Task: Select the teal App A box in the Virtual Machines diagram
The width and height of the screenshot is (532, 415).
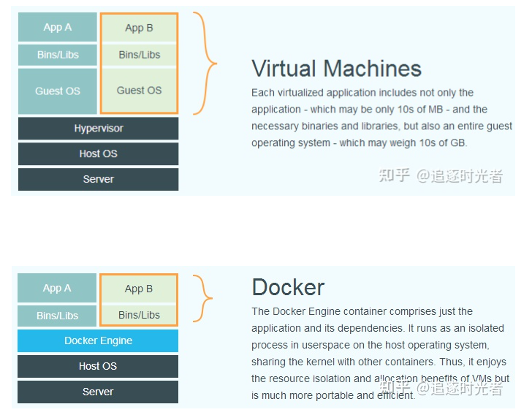Action: (x=57, y=27)
